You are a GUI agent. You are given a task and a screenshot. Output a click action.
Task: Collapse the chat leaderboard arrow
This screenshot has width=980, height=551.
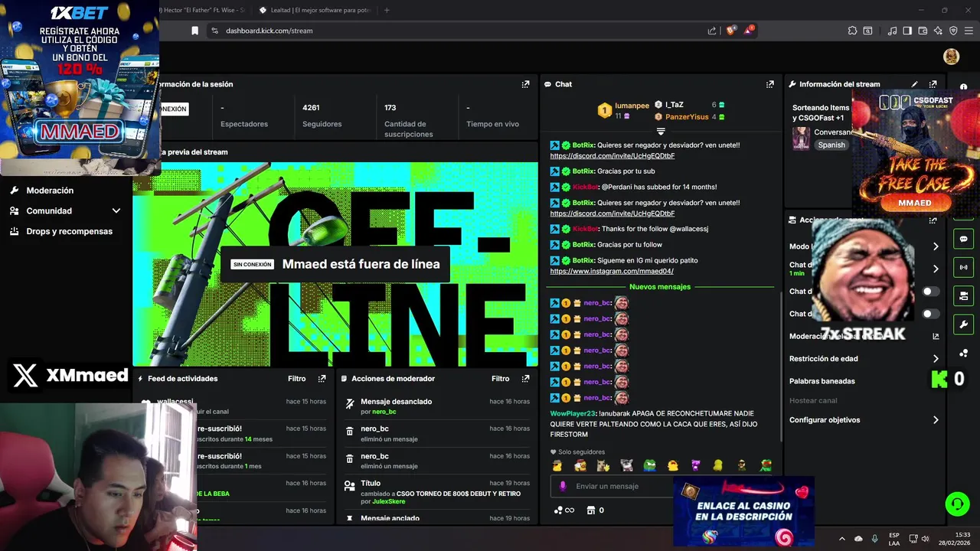pos(661,132)
